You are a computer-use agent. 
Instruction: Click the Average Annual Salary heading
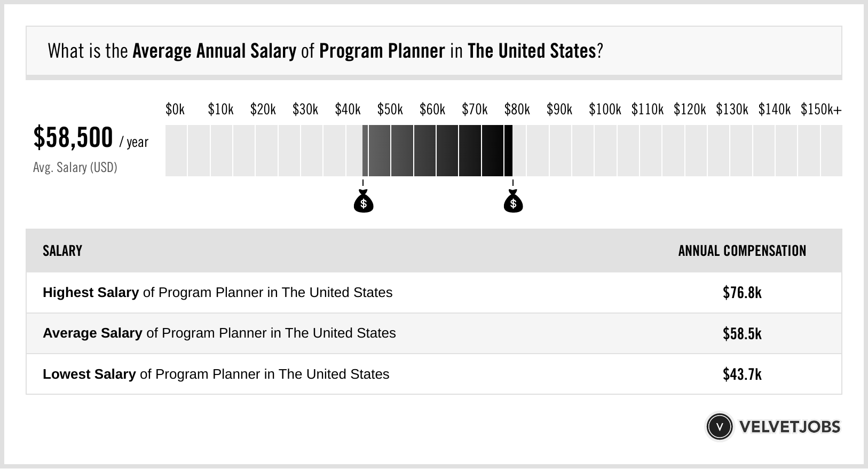214,51
